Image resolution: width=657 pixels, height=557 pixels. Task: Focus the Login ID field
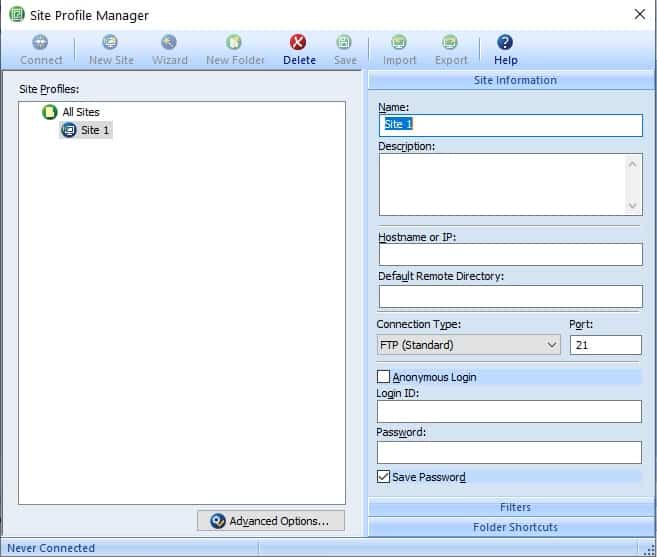[x=509, y=412]
